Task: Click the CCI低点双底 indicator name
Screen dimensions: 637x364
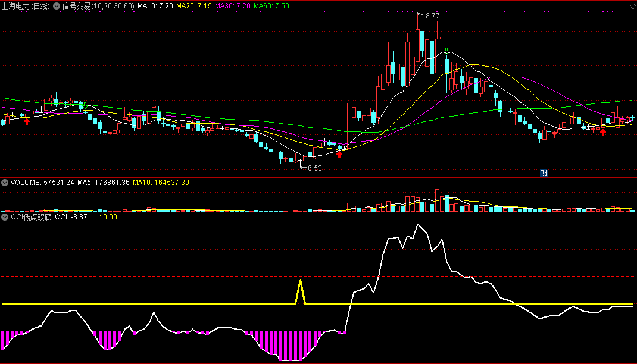Action: tap(32, 217)
